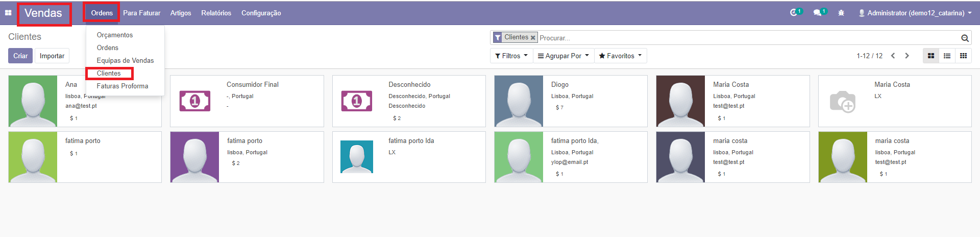Expand the Agrupar Por dropdown
This screenshot has width=980, height=237.
coord(563,56)
